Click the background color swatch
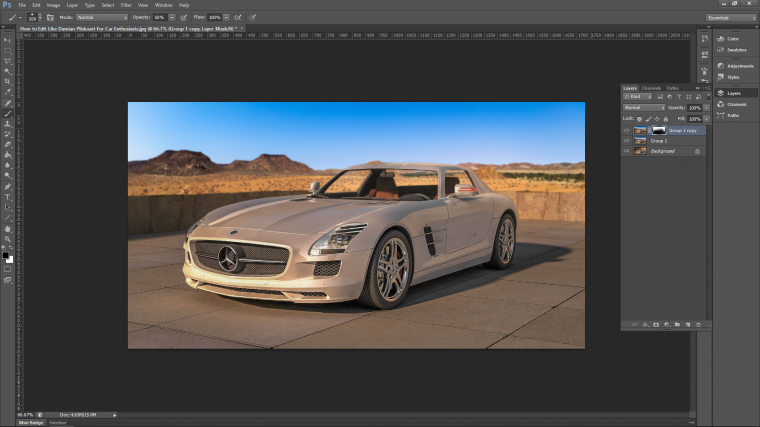The height and width of the screenshot is (427, 760). point(10,260)
